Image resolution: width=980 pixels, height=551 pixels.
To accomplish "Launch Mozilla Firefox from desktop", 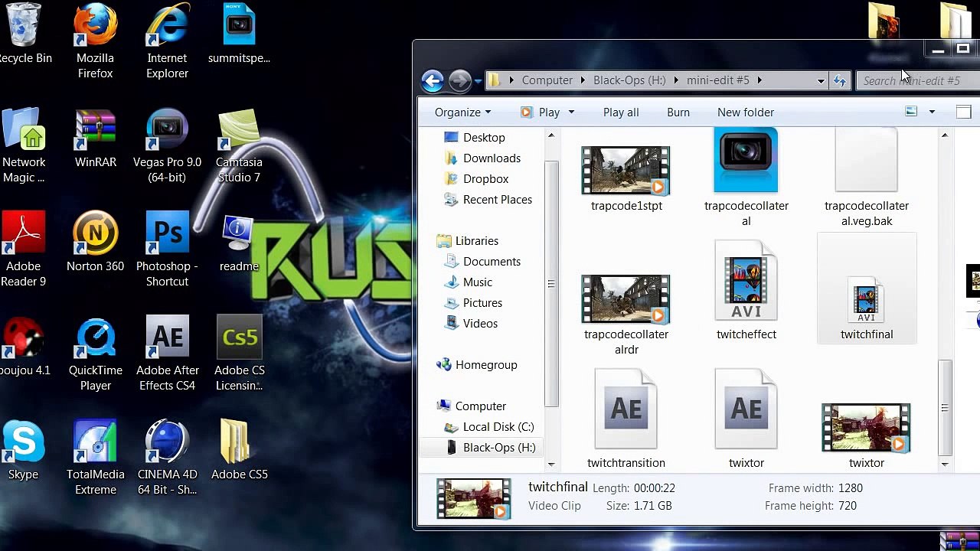I will [95, 40].
